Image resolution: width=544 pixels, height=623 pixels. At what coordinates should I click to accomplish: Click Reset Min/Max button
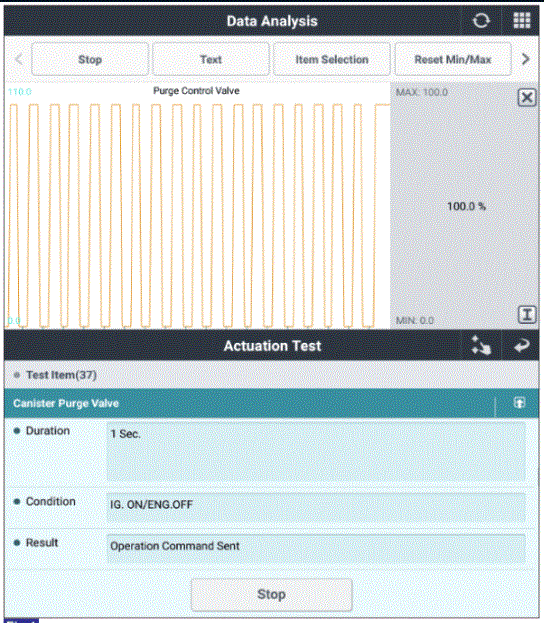453,59
